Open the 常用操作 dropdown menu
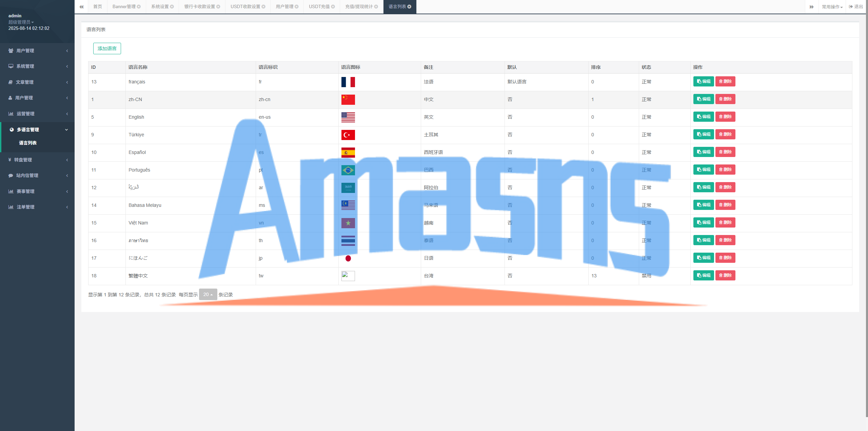 tap(832, 7)
